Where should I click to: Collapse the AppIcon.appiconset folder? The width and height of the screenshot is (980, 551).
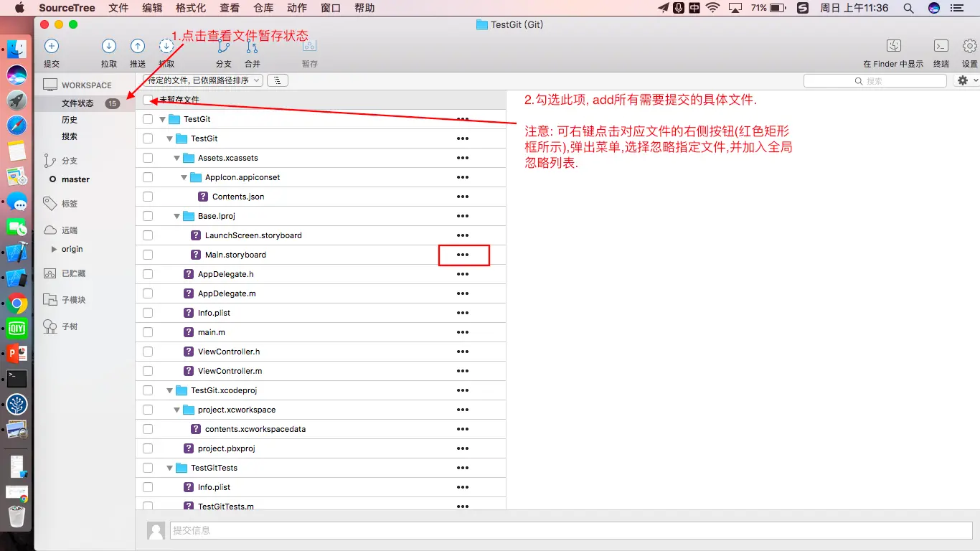pyautogui.click(x=184, y=177)
